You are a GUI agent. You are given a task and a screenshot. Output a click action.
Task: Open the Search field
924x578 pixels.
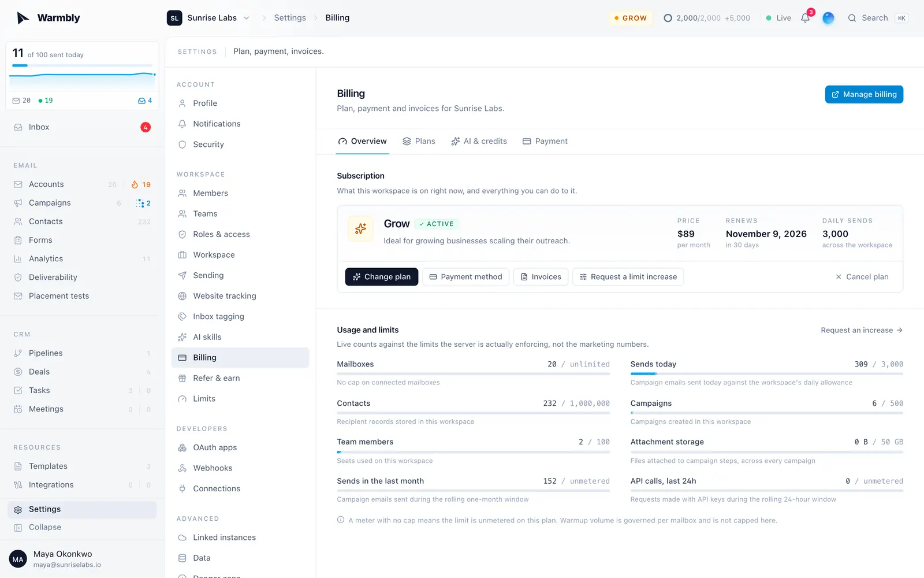pyautogui.click(x=877, y=18)
